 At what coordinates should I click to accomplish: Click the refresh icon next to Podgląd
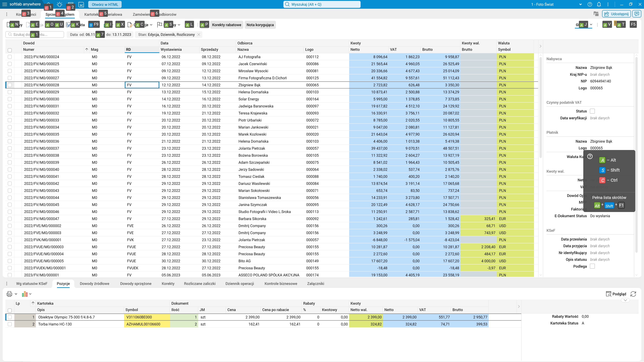(633, 294)
